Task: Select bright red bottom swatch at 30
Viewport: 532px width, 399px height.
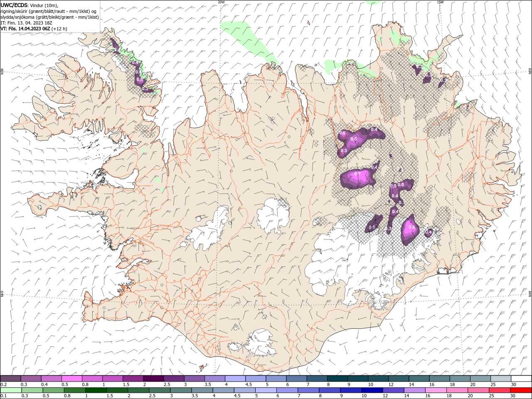Action: tap(521, 390)
